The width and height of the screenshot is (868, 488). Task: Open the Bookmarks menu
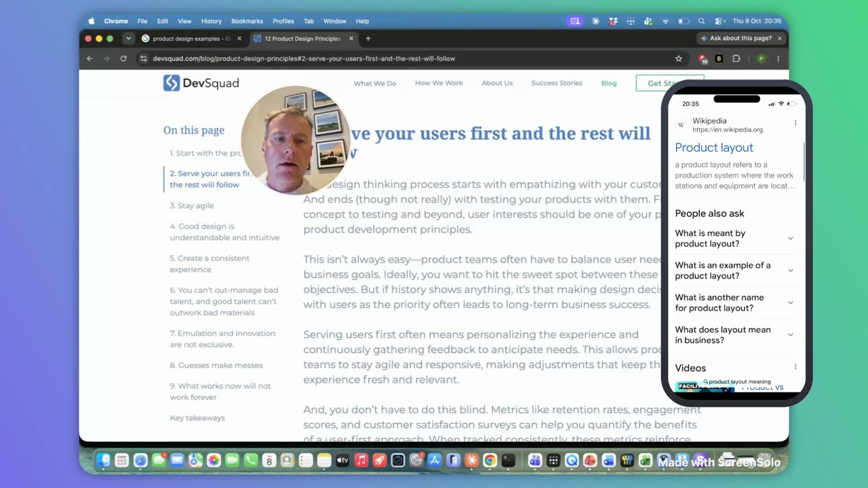[x=247, y=21]
